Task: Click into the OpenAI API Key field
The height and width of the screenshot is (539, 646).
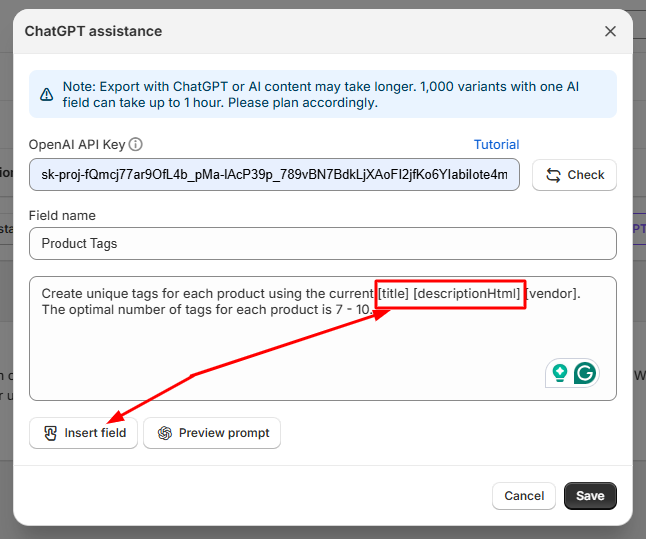Action: [274, 175]
